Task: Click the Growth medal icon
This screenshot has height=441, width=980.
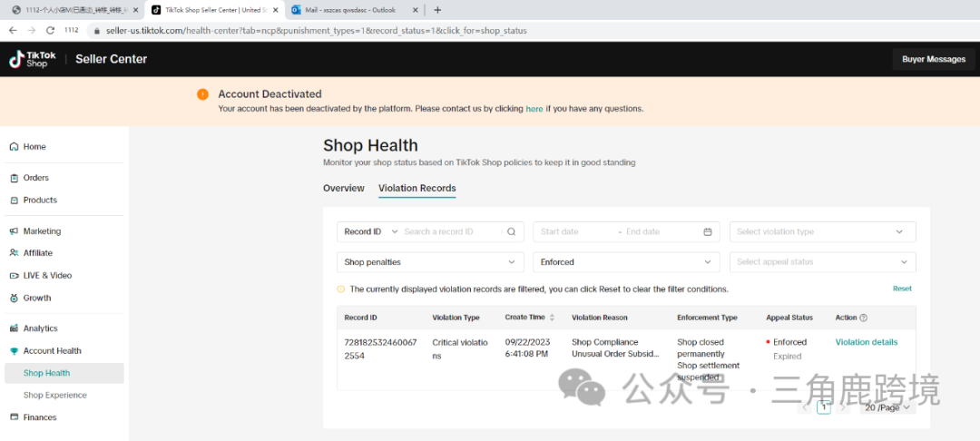Action: pyautogui.click(x=14, y=298)
